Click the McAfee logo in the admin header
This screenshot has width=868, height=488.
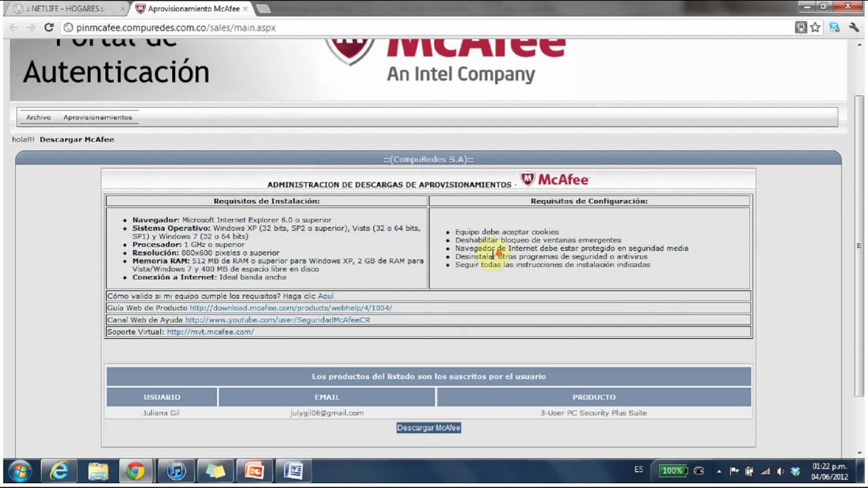pyautogui.click(x=555, y=180)
